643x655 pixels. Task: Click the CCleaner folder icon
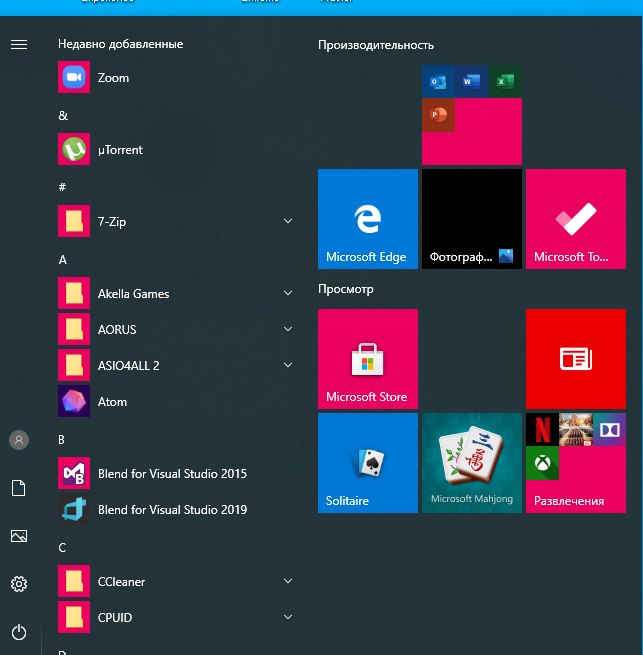coord(74,581)
